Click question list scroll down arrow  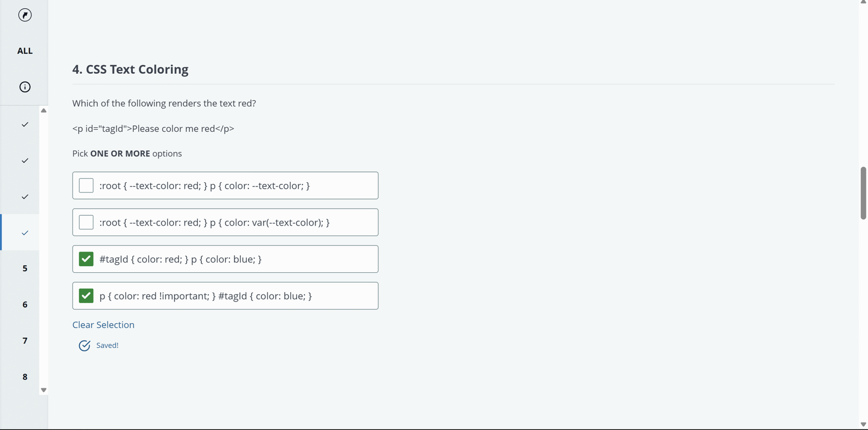pos(44,390)
